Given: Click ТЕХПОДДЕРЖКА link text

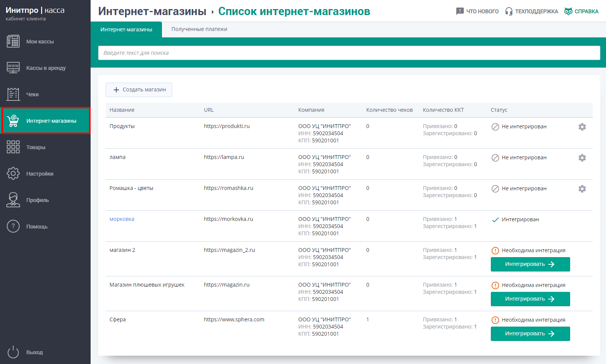Looking at the screenshot, I should pos(537,11).
